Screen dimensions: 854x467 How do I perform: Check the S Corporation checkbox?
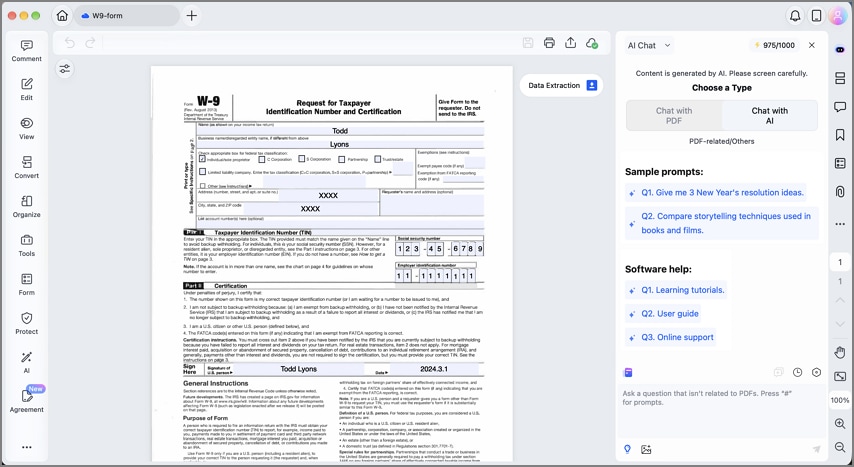(301, 159)
